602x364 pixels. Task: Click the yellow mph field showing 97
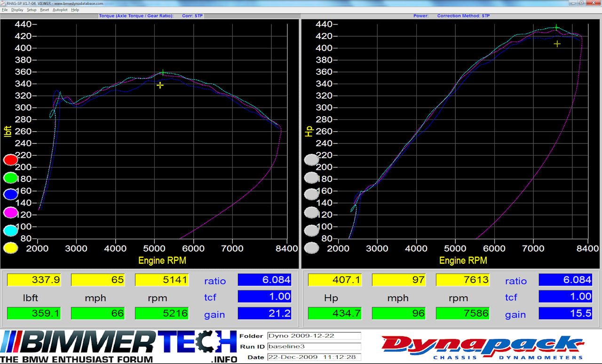click(x=399, y=280)
